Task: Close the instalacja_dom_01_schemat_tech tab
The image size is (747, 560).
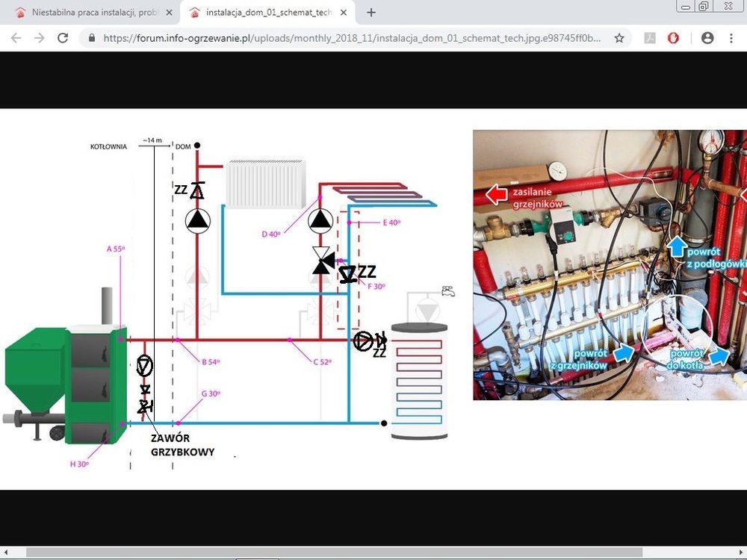Action: (x=345, y=13)
